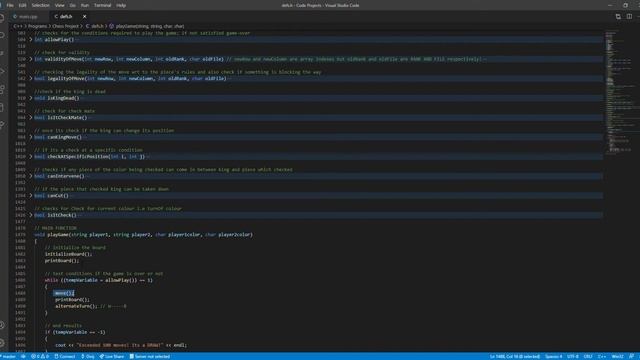Screen dimensions: 640x360
Task: Click Connect in the status bar
Action: click(65, 356)
